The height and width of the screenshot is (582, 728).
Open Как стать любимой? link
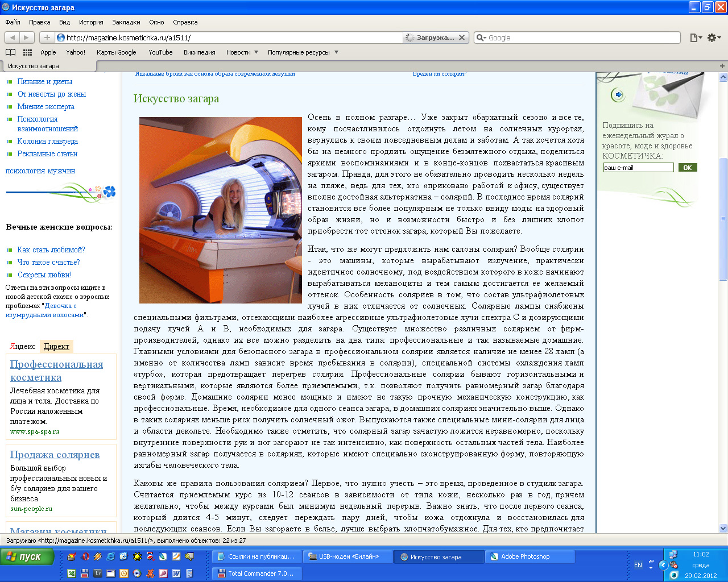point(51,250)
